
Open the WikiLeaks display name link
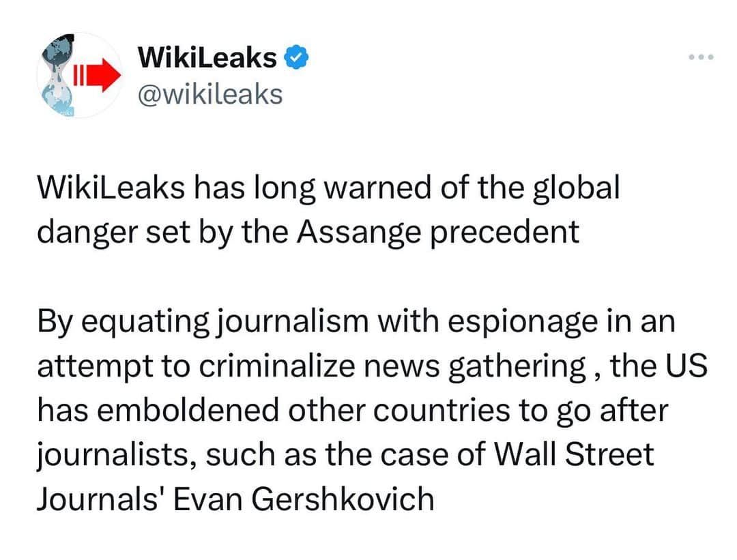coord(207,58)
